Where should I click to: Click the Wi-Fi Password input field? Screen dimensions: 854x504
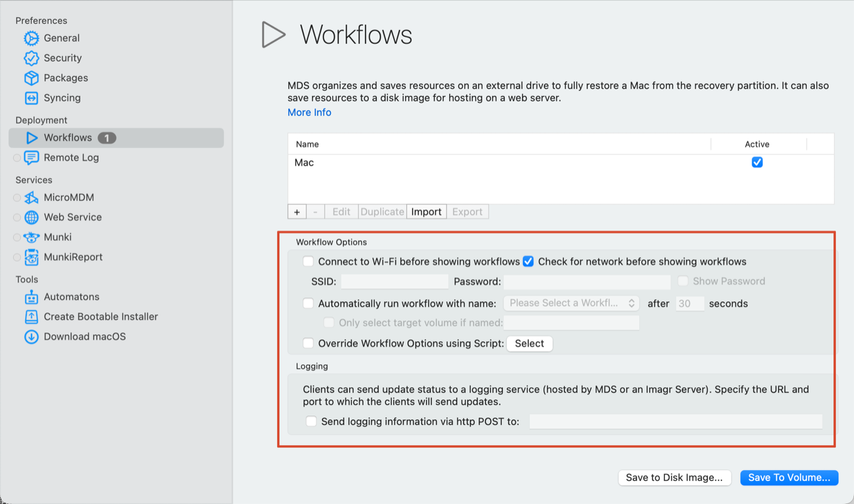[587, 282]
